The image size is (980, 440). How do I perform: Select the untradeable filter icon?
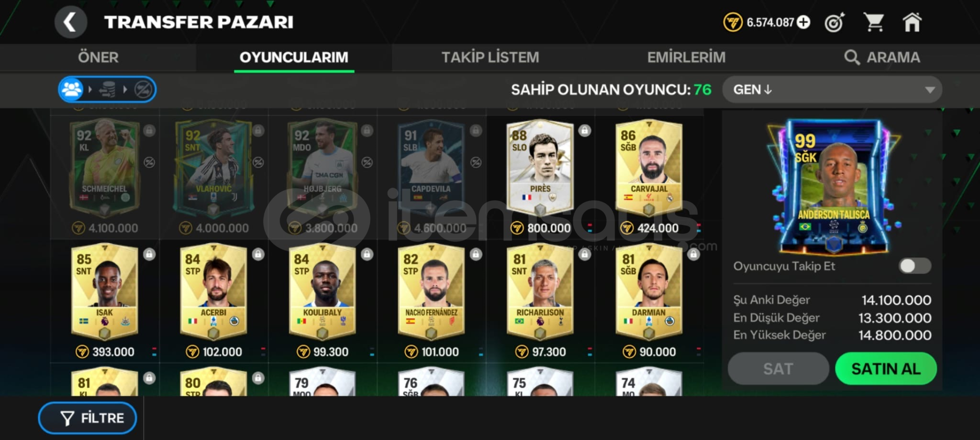[143, 90]
